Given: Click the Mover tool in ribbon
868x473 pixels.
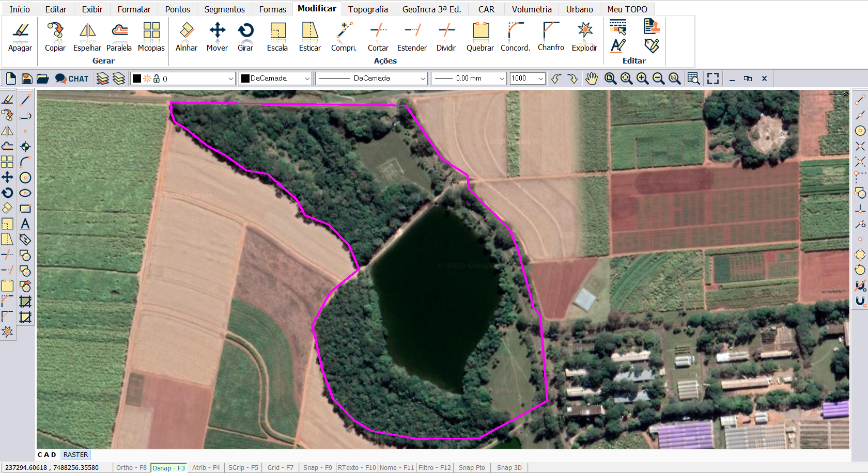Looking at the screenshot, I should tap(217, 37).
